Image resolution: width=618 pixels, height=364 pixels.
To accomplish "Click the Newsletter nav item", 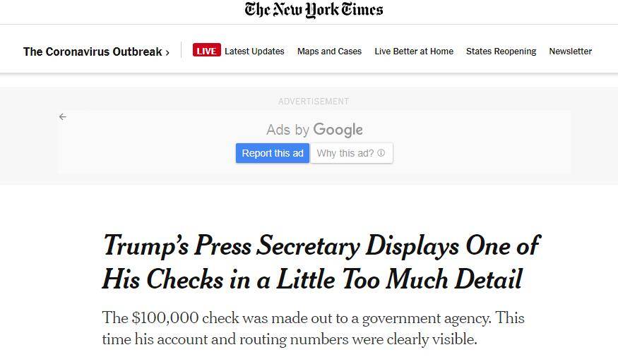I will [x=570, y=51].
